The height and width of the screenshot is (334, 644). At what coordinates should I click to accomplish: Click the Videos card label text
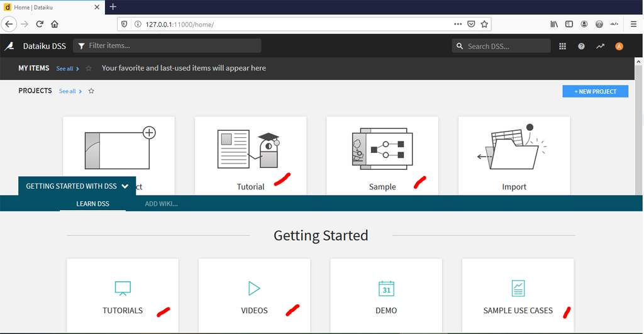tap(254, 311)
